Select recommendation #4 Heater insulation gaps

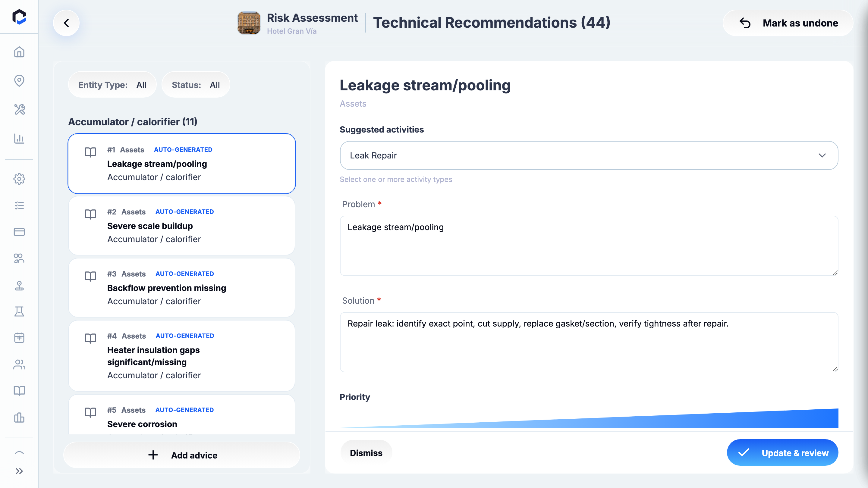(x=182, y=355)
